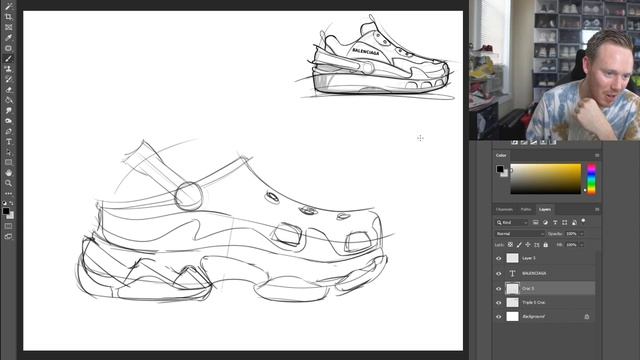The image size is (640, 360).
Task: Select the Frame tool
Action: click(8, 27)
